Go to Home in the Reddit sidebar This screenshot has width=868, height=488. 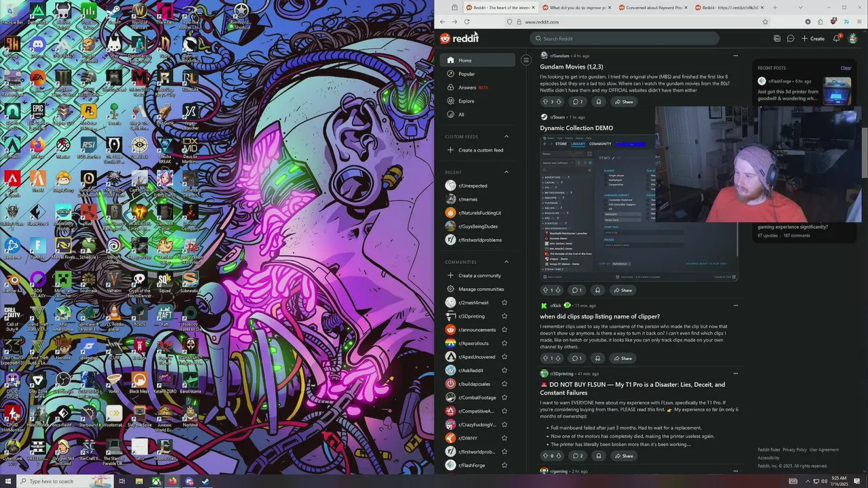(x=477, y=60)
